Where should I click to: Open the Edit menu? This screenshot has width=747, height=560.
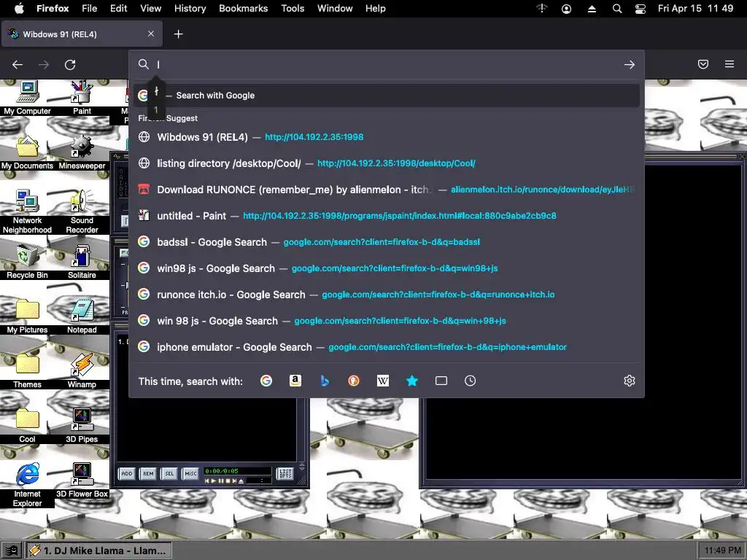[119, 9]
